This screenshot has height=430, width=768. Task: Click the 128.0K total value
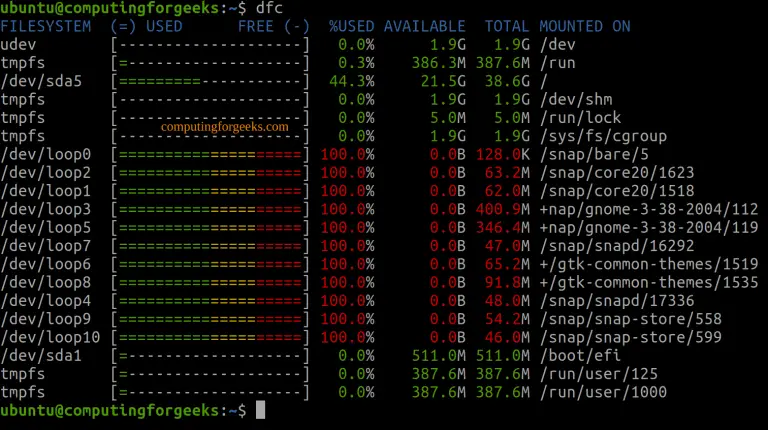[x=503, y=155]
